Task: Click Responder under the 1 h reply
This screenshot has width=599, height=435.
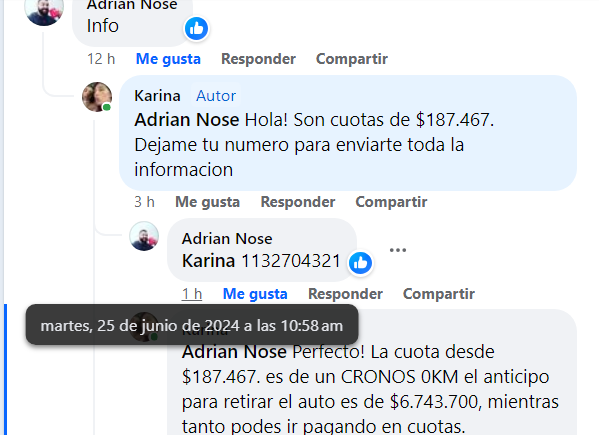Action: click(x=345, y=294)
